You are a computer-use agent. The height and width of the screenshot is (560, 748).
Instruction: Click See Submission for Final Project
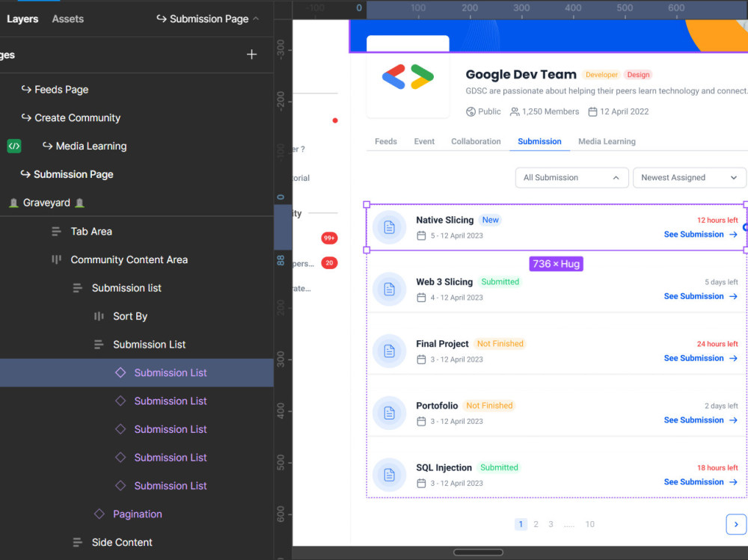tap(700, 358)
